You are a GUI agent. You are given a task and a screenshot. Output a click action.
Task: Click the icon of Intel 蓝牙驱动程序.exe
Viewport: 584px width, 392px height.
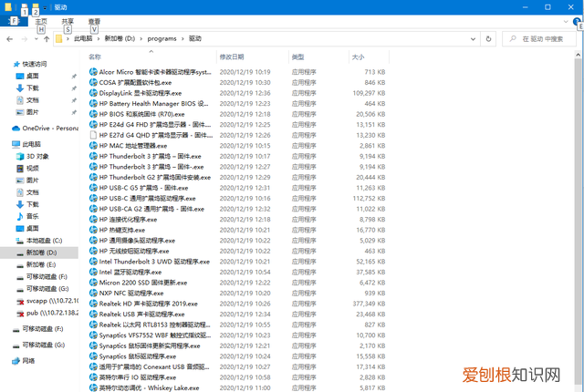[93, 272]
